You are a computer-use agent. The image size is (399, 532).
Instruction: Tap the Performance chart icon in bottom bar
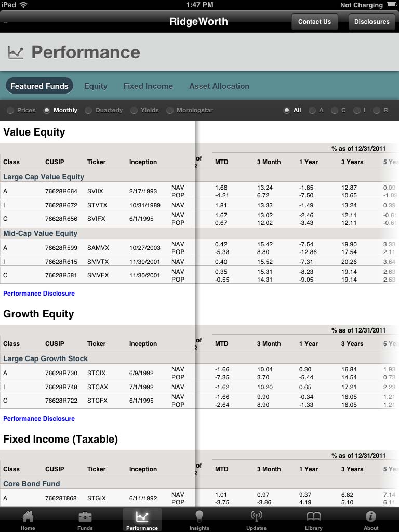(142, 517)
